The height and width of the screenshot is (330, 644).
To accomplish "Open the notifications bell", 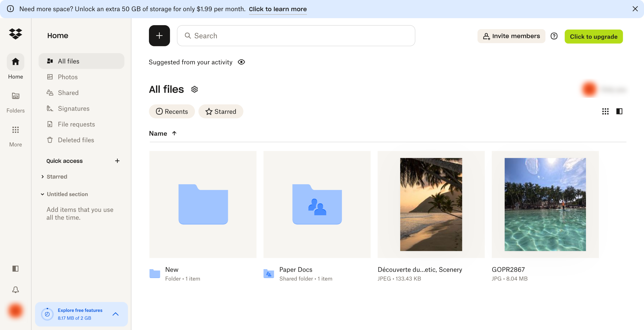I will click(x=15, y=290).
